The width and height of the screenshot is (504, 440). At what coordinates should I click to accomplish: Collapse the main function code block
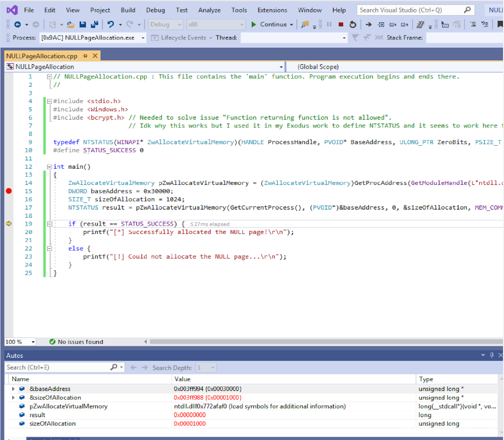click(x=49, y=167)
